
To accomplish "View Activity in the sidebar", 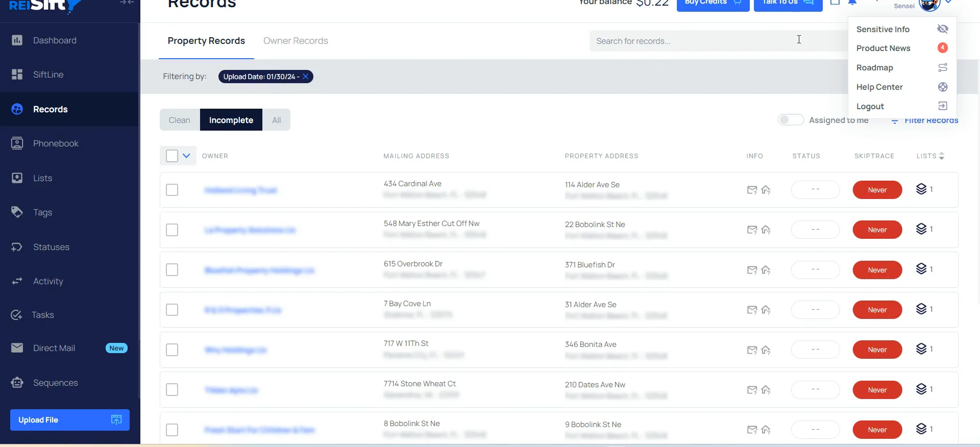I will (48, 281).
